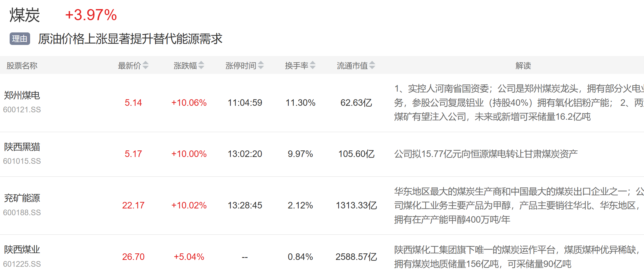The height and width of the screenshot is (273, 644).
Task: Toggle sorting on 涨停时间 arrow icon
Action: (x=261, y=65)
